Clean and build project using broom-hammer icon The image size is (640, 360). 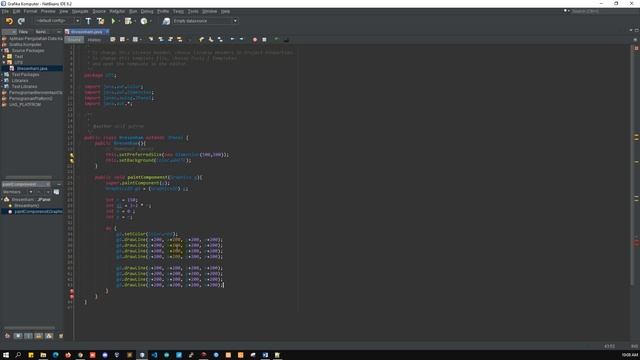pos(100,21)
